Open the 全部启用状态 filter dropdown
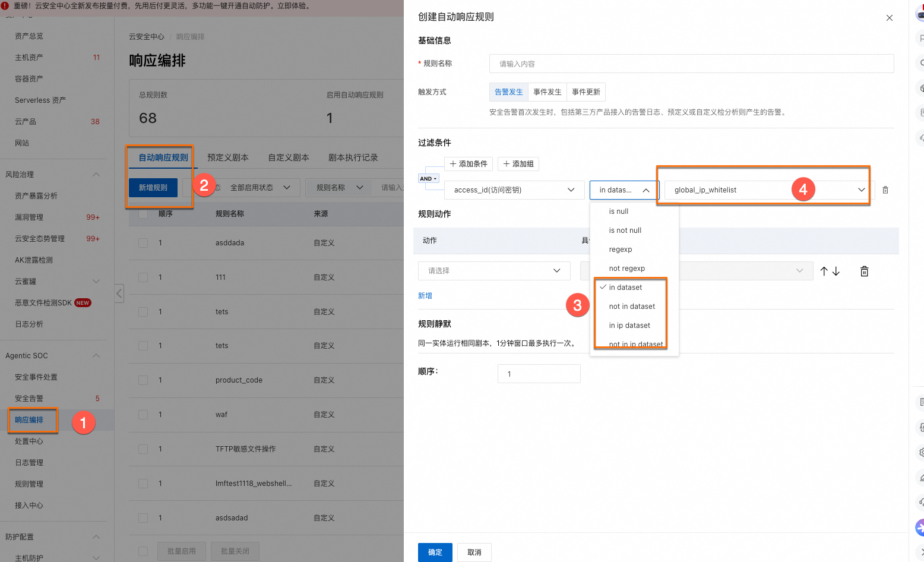Image resolution: width=924 pixels, height=562 pixels. [260, 188]
